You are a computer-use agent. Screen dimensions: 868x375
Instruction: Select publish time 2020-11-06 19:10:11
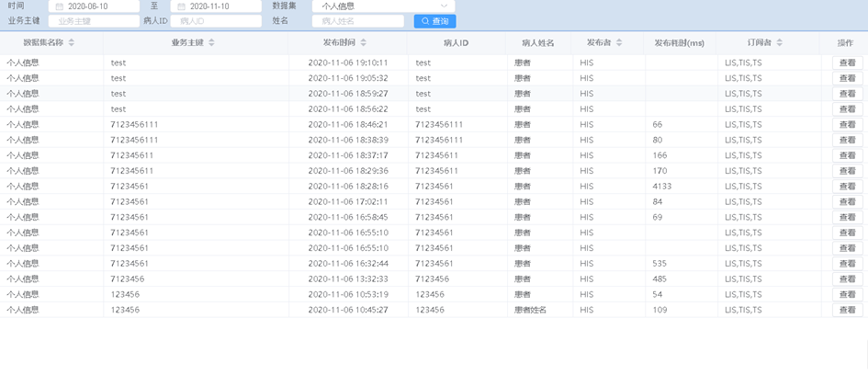point(347,62)
